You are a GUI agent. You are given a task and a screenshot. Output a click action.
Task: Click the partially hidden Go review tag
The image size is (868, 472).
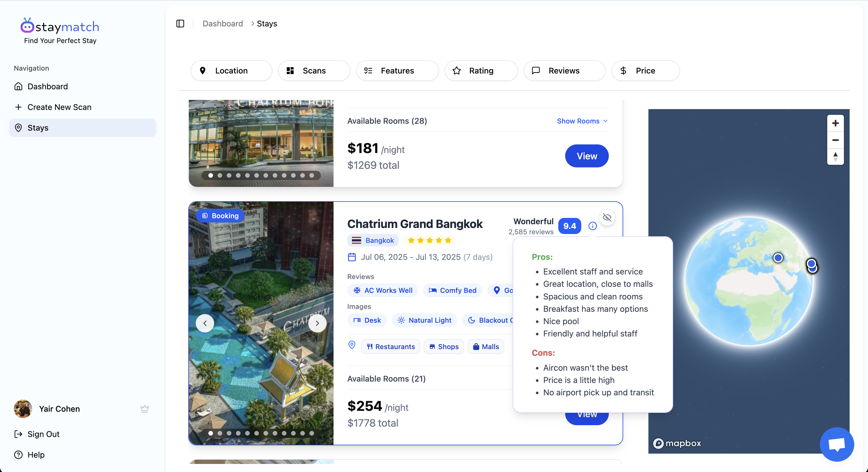501,290
